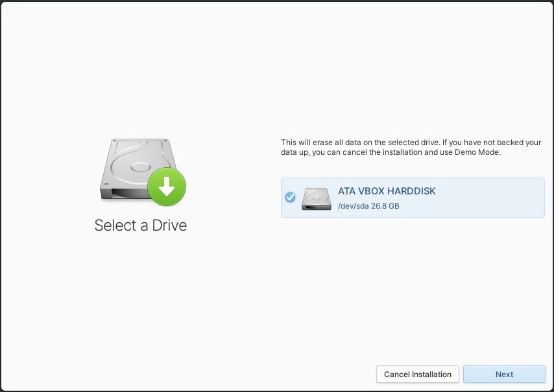Cancel the installation

click(x=418, y=375)
